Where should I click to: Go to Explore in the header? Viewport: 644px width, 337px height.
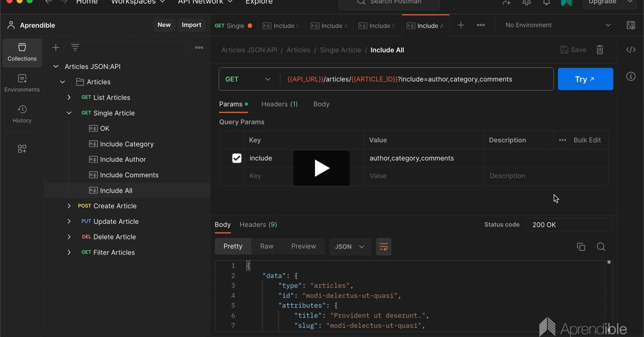tap(259, 2)
